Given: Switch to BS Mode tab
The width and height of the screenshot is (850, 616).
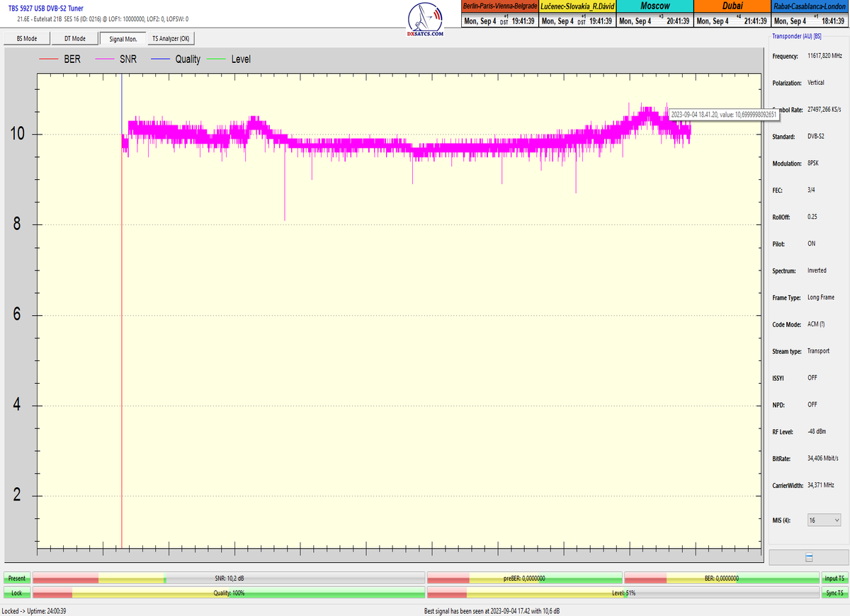Looking at the screenshot, I should click(x=26, y=39).
